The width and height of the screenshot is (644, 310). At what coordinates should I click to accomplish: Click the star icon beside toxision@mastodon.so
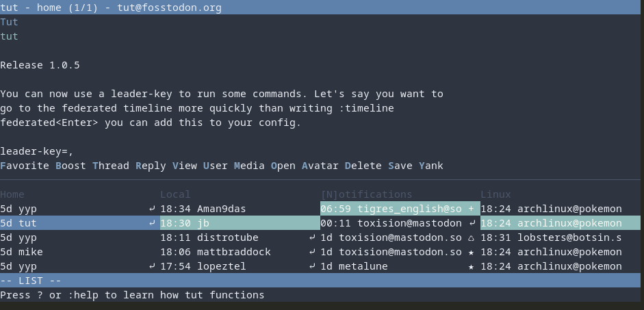click(471, 252)
